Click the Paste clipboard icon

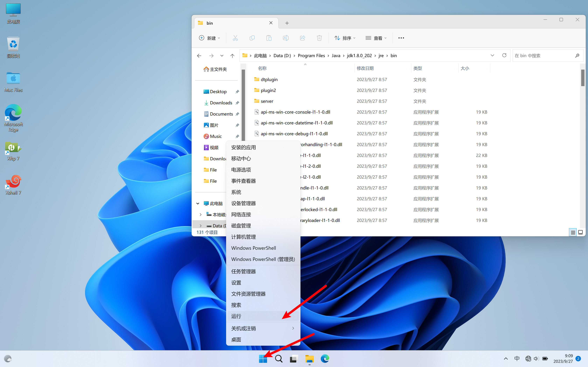tap(269, 38)
